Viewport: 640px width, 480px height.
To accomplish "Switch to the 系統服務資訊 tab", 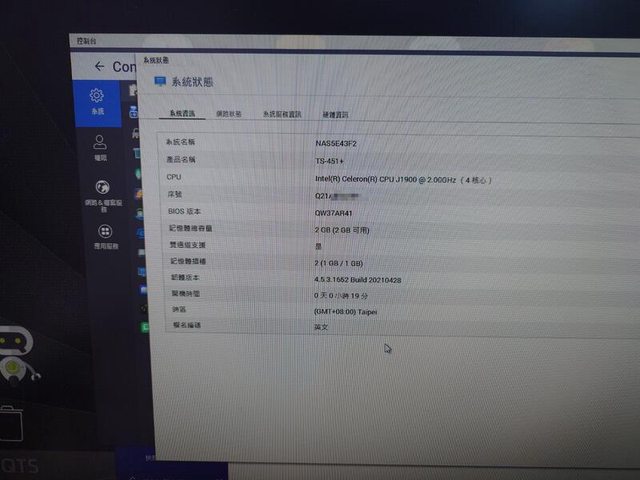I will [282, 115].
